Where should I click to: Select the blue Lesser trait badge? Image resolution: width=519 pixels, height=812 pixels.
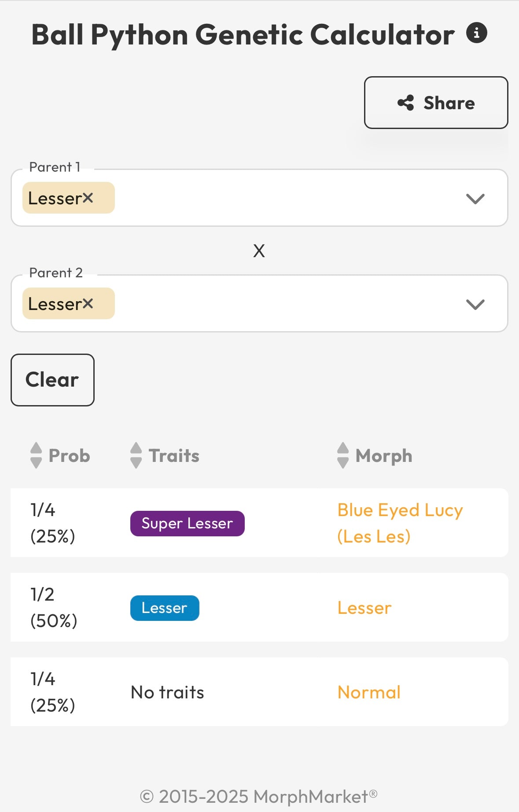(165, 608)
